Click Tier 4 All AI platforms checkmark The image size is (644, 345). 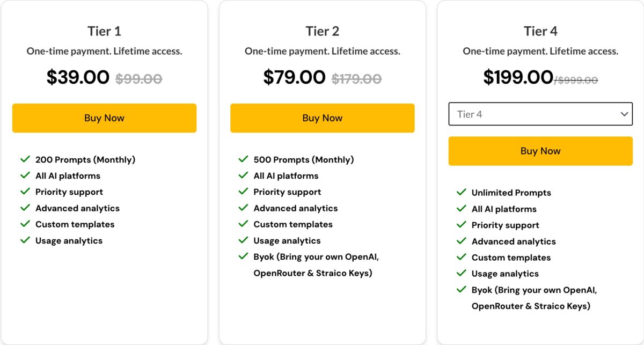tap(461, 208)
